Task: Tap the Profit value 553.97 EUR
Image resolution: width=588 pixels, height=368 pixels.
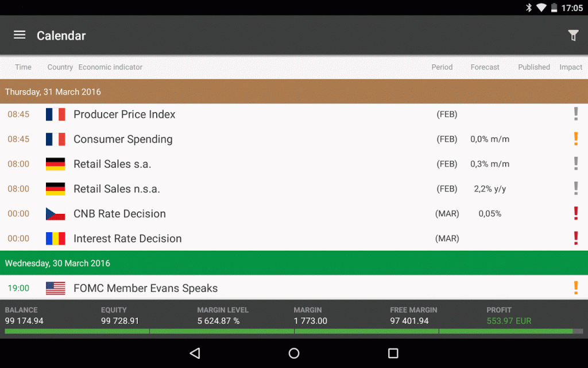Action: click(x=509, y=321)
